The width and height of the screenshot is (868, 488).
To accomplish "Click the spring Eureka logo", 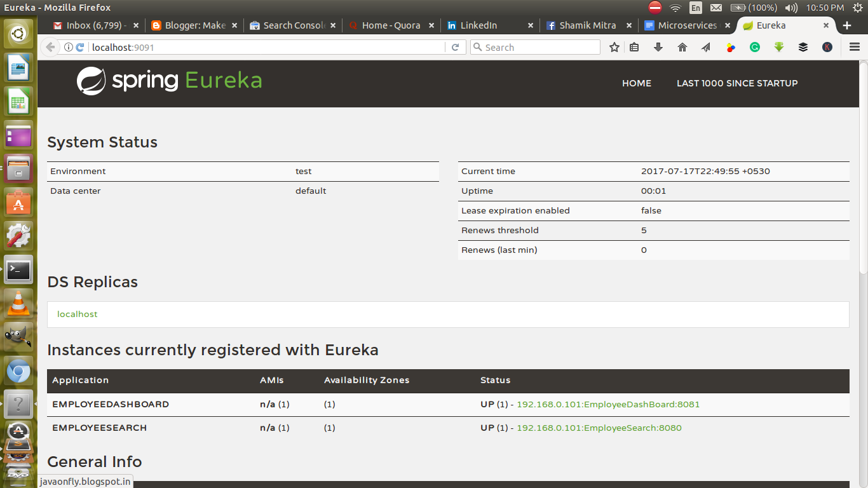I will [x=169, y=81].
